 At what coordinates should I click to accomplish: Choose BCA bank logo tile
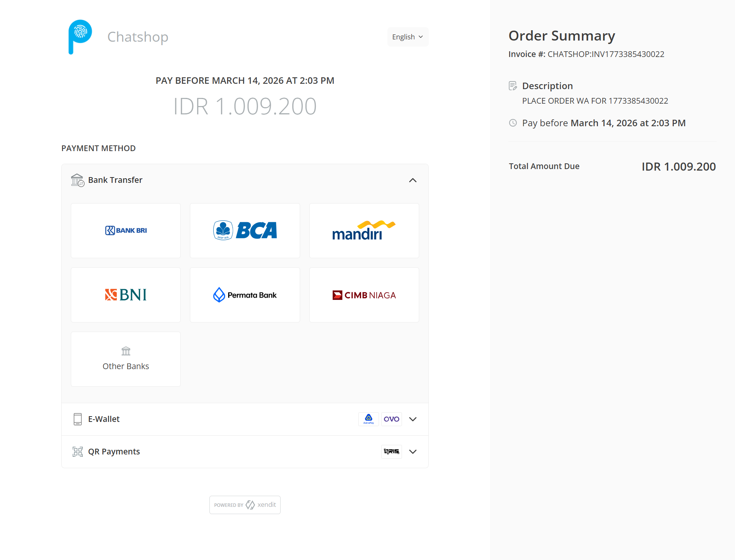(245, 231)
